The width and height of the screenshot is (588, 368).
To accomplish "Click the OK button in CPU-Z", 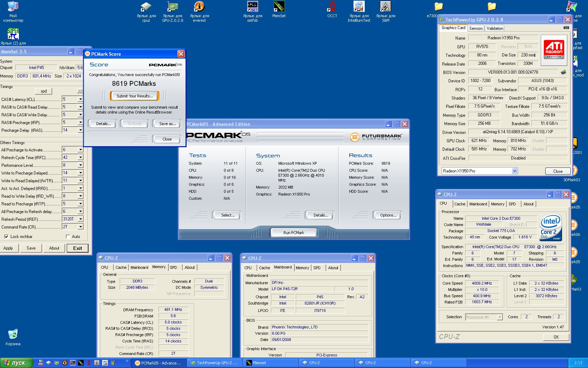I will (x=556, y=337).
